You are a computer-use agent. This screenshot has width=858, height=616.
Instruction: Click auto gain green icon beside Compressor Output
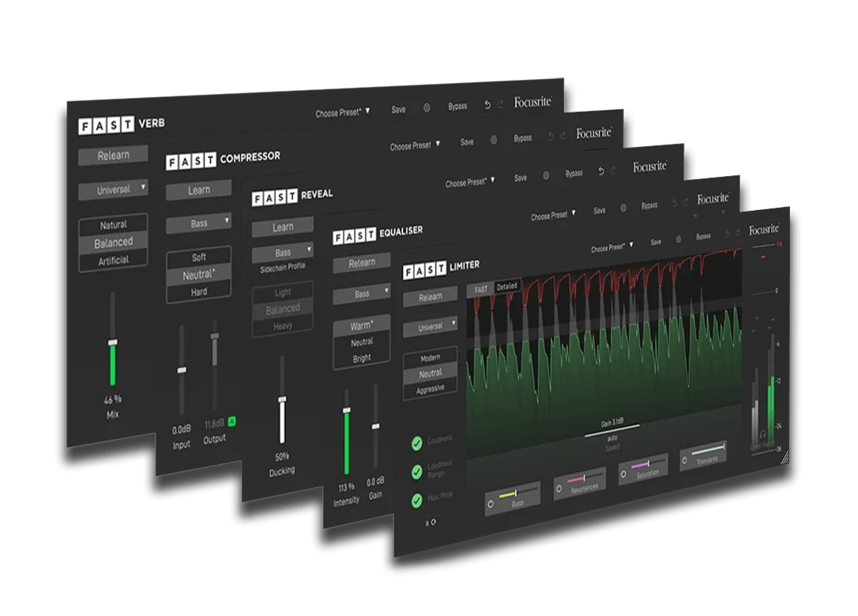pos(232,421)
